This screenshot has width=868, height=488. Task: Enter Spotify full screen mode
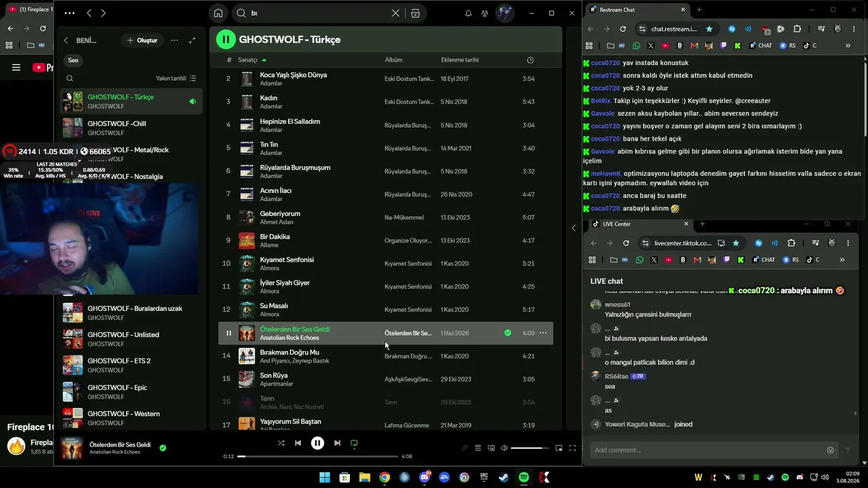[x=572, y=448]
